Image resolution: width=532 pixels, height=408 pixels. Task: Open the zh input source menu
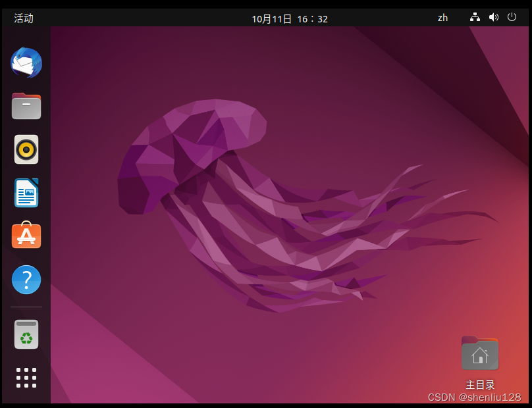[x=442, y=18]
